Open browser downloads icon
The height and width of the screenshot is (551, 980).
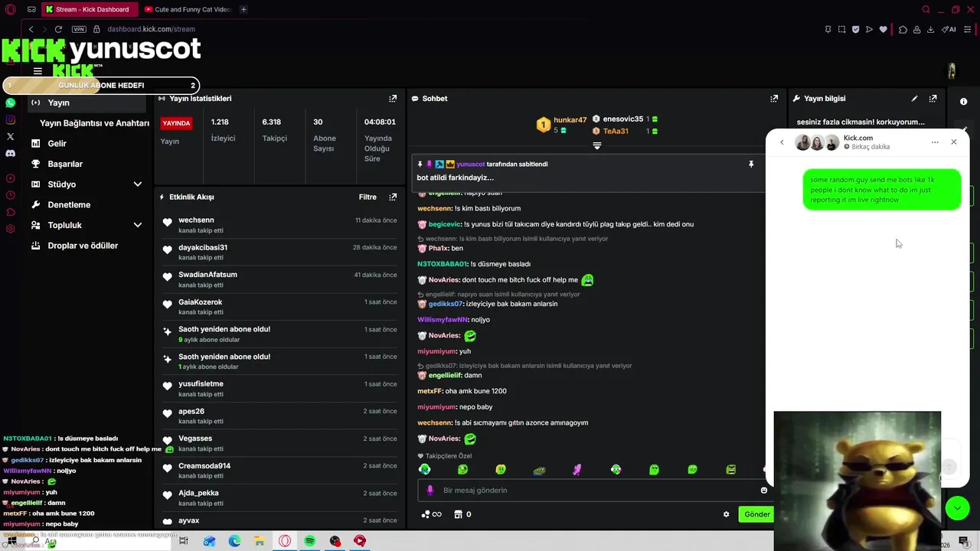point(930,30)
